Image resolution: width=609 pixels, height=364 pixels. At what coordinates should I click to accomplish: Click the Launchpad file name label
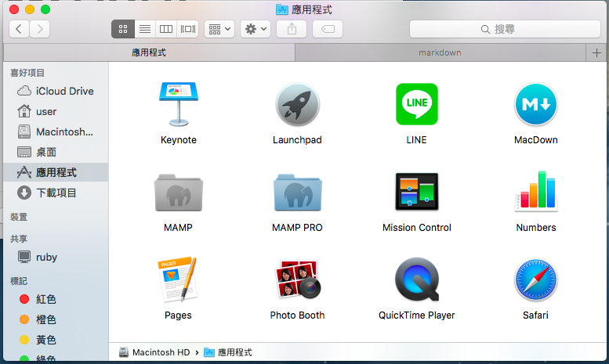298,139
